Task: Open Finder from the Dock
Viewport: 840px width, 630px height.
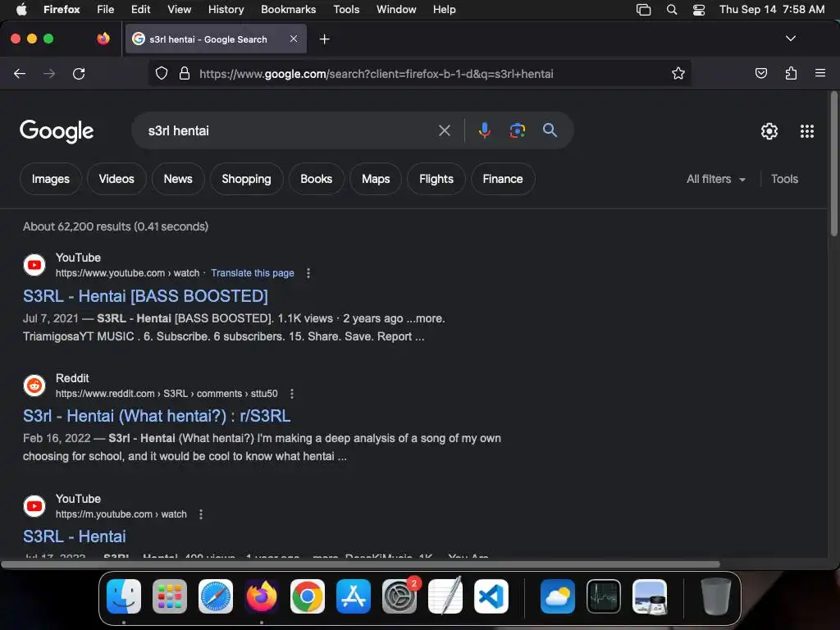Action: pyautogui.click(x=124, y=596)
